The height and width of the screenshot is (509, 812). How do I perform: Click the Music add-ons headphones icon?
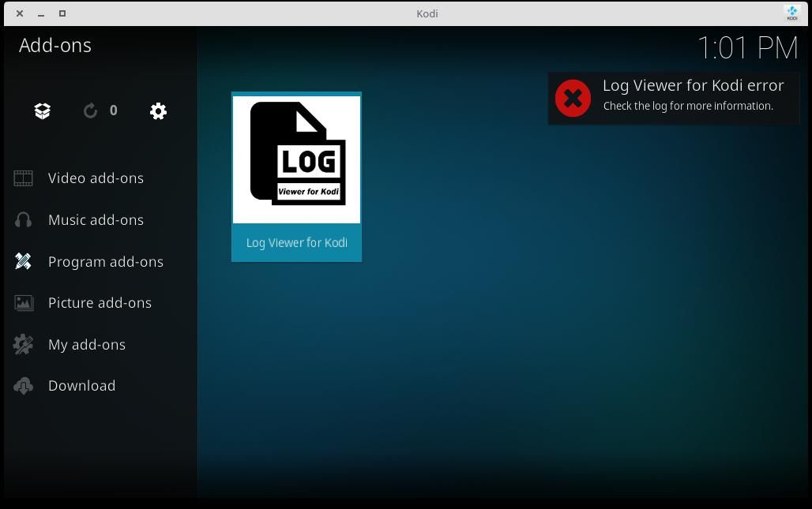tap(23, 219)
